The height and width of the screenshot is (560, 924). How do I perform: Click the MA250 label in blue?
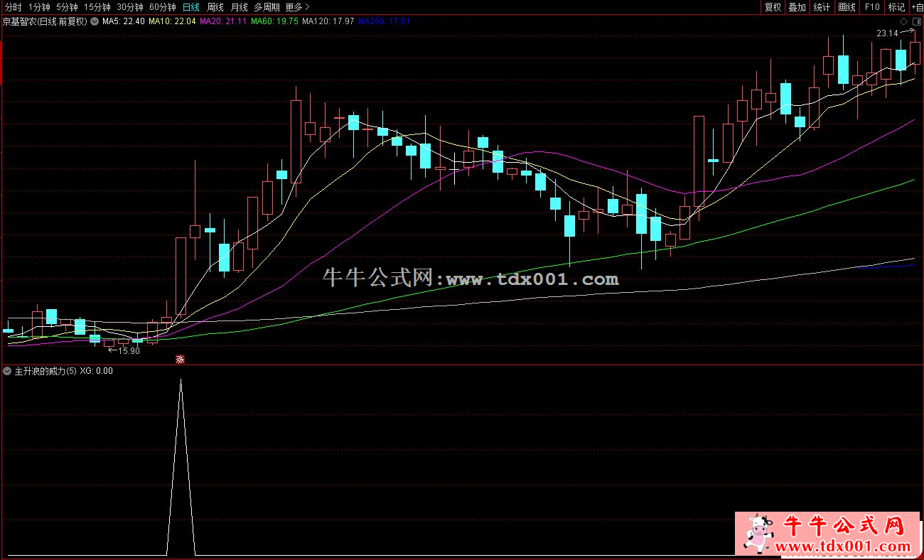point(385,21)
